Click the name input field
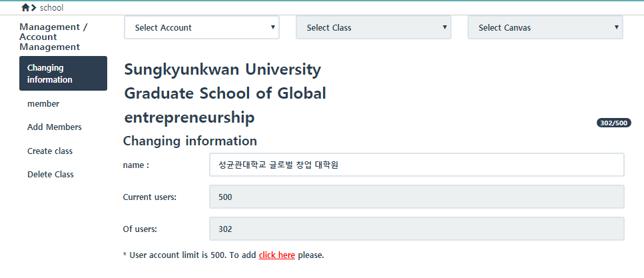 click(416, 165)
